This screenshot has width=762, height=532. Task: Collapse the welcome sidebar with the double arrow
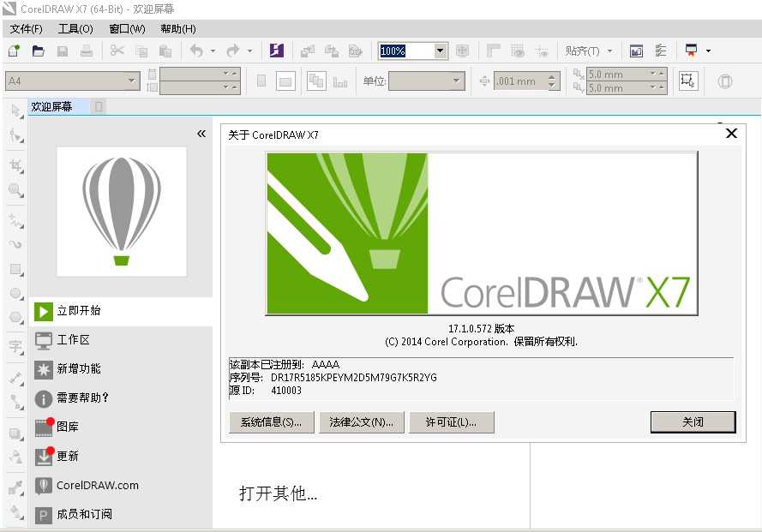pyautogui.click(x=202, y=134)
